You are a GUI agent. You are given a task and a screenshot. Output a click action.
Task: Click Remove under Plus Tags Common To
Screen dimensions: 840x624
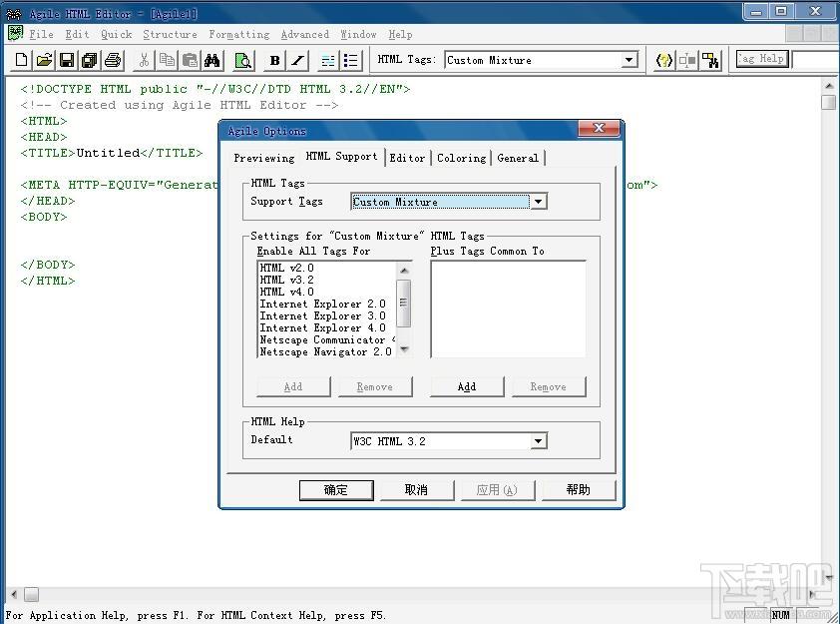(548, 386)
